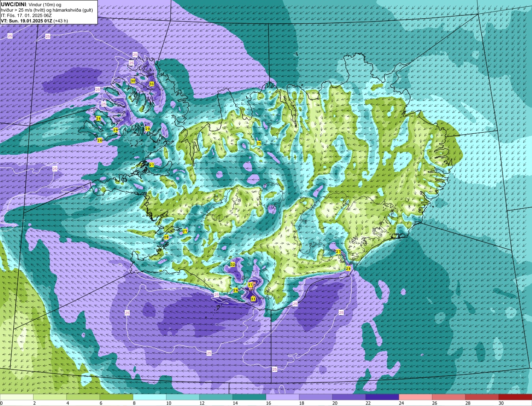Click the 0–2 m/s palest yellow legend swatch
532x406 pixels.
click(17, 397)
